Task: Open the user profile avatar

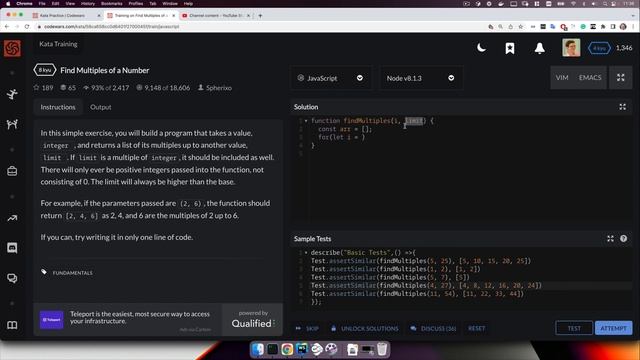Action: coord(571,48)
